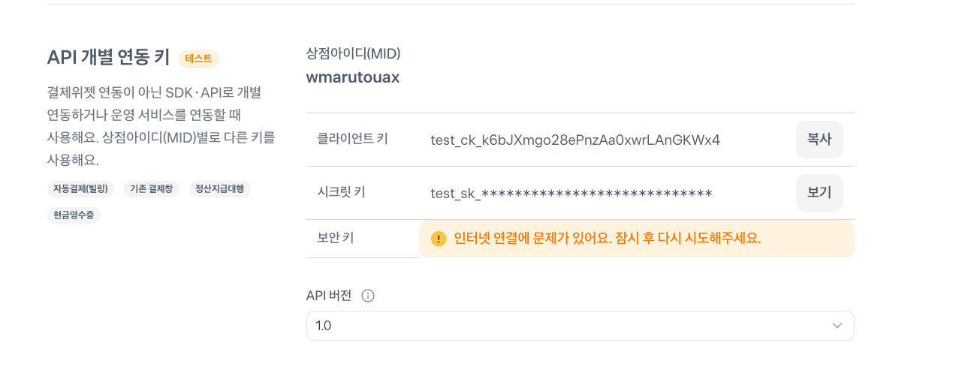Click the test_ck client key value

tap(575, 140)
